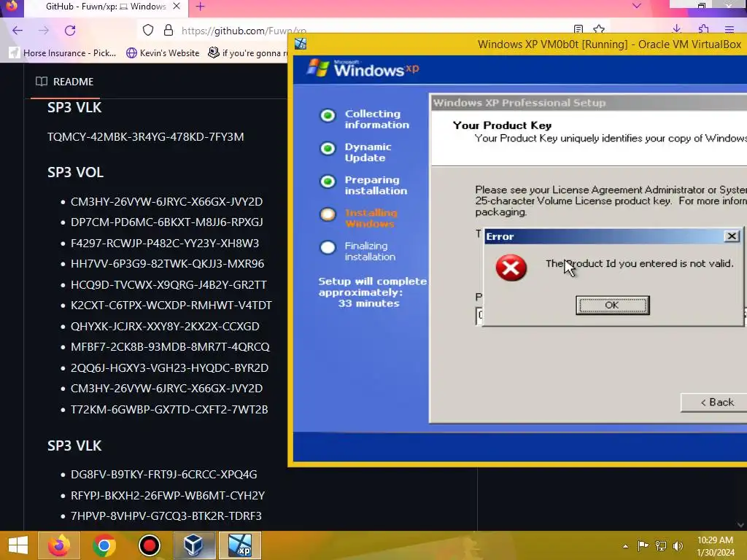Click key K2CXT-C6TPX-WCXDP-RMHWT-V4TDT
This screenshot has width=747, height=560.
tap(171, 306)
